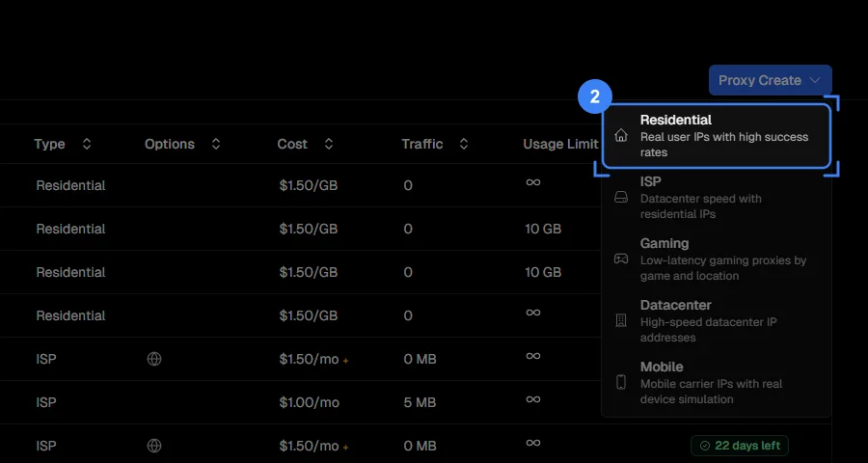Open the Proxy Create dropdown
This screenshot has width=868, height=463.
770,80
